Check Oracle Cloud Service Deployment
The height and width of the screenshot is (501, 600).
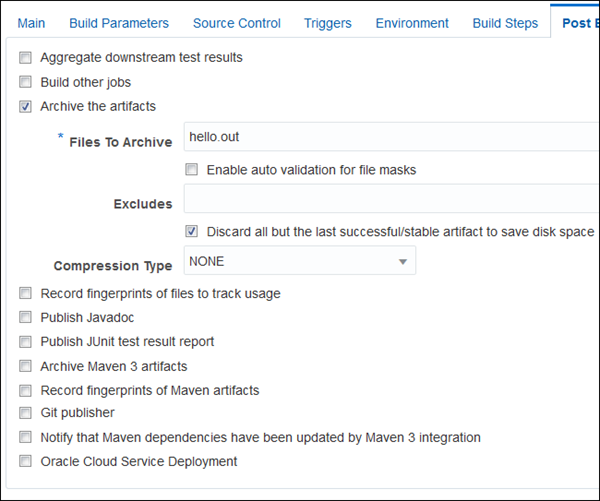25,462
